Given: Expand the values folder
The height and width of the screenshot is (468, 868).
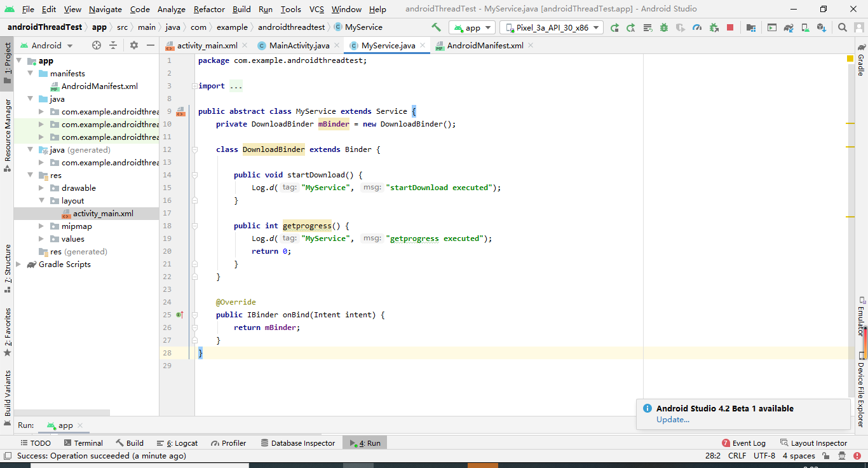Looking at the screenshot, I should coord(42,239).
